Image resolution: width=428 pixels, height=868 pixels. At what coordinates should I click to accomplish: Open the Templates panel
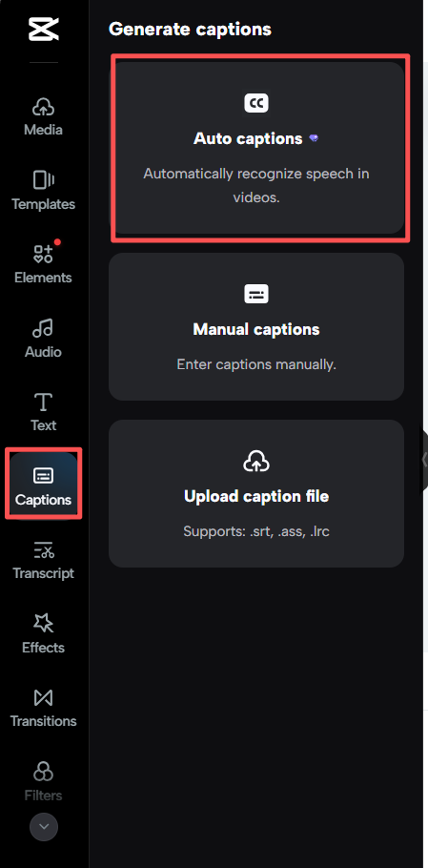(x=43, y=191)
